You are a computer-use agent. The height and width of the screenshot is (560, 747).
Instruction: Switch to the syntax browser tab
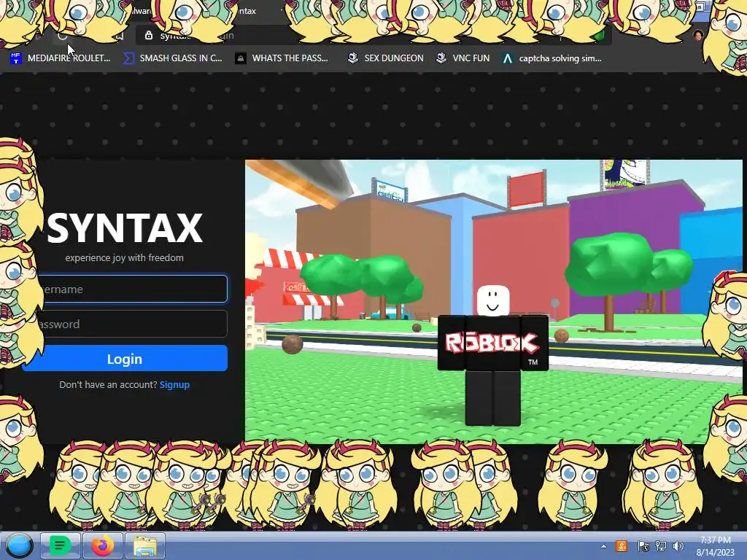(x=248, y=10)
